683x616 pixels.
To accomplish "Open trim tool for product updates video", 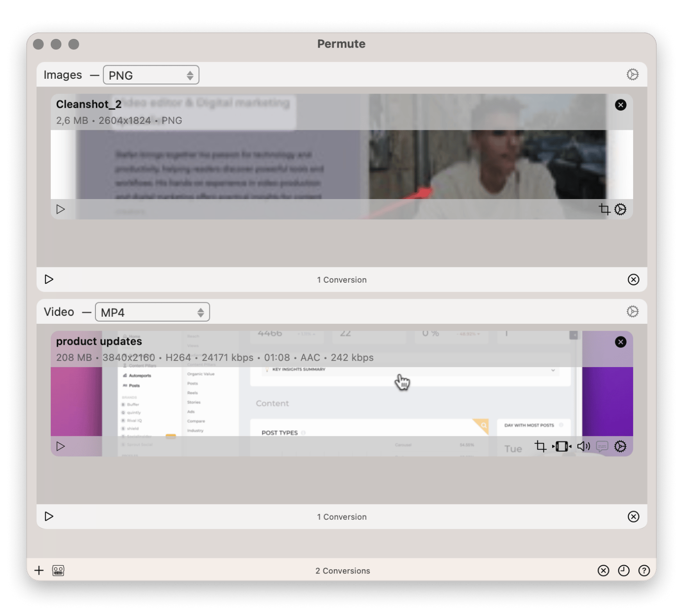I will pyautogui.click(x=562, y=446).
